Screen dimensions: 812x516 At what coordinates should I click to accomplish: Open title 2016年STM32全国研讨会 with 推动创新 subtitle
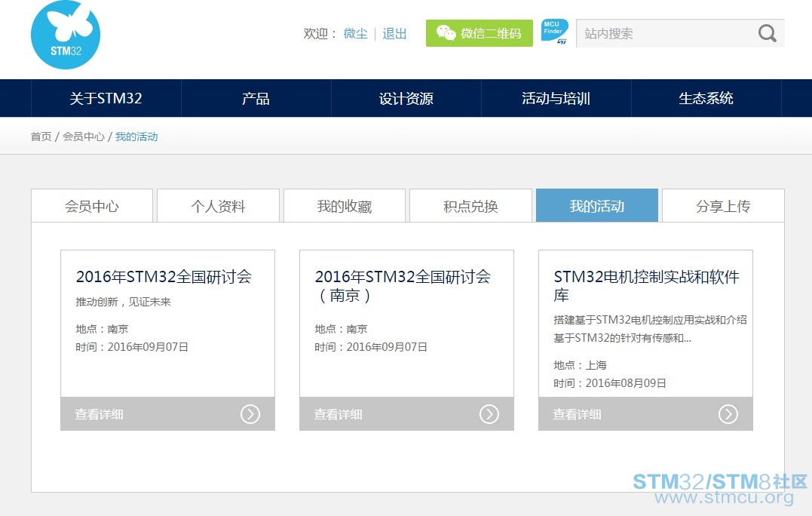pyautogui.click(x=164, y=277)
